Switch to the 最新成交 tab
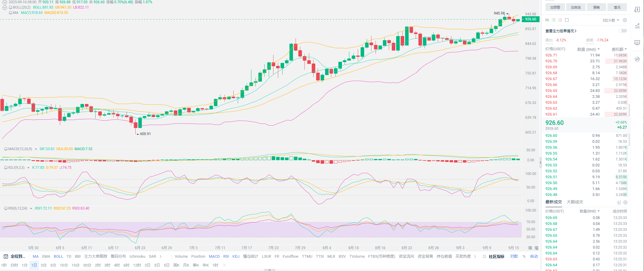The width and height of the screenshot is (644, 271). 554,202
